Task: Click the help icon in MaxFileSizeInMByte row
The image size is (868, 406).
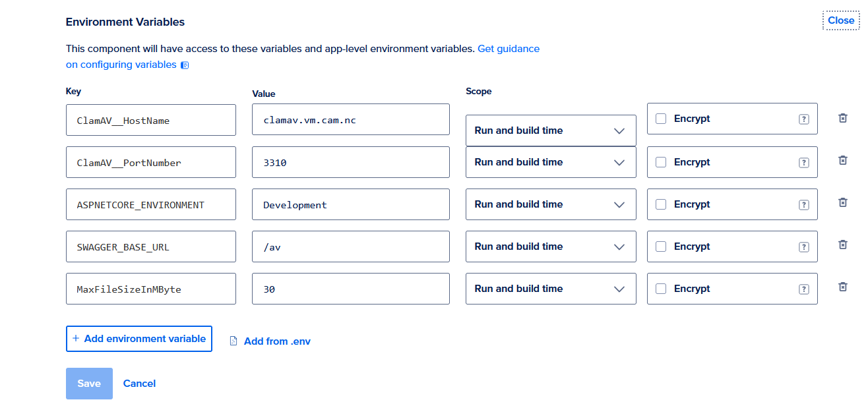Action: click(x=803, y=289)
